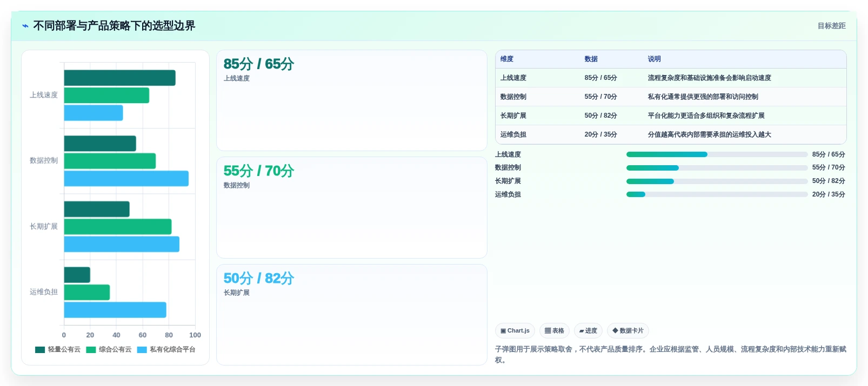The width and height of the screenshot is (868, 386).
Task: Click the dark green 运维负担 chart bar
Action: (x=77, y=275)
